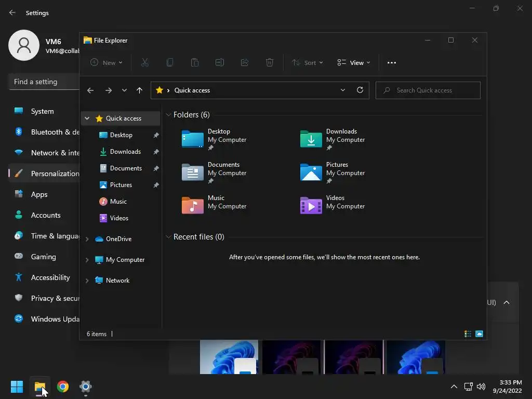
Task: Click the Settings gear in taskbar
Action: pyautogui.click(x=86, y=387)
